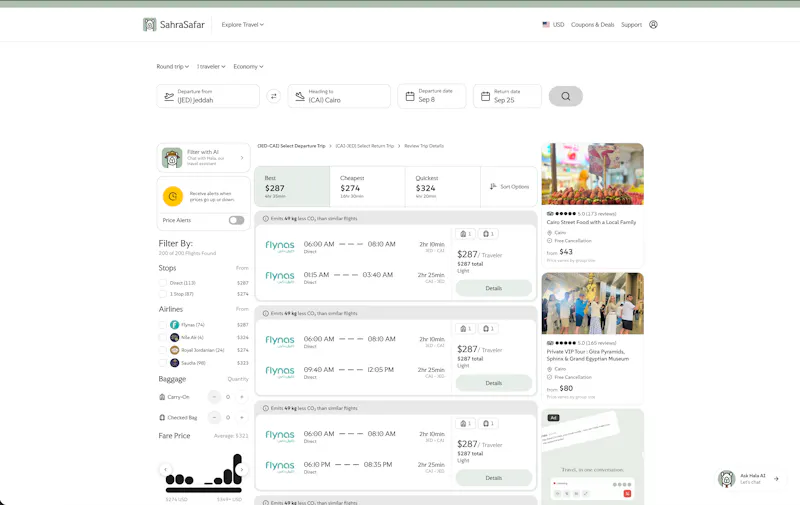The width and height of the screenshot is (800, 505).
Task: Open the user account profile icon
Action: 653,24
